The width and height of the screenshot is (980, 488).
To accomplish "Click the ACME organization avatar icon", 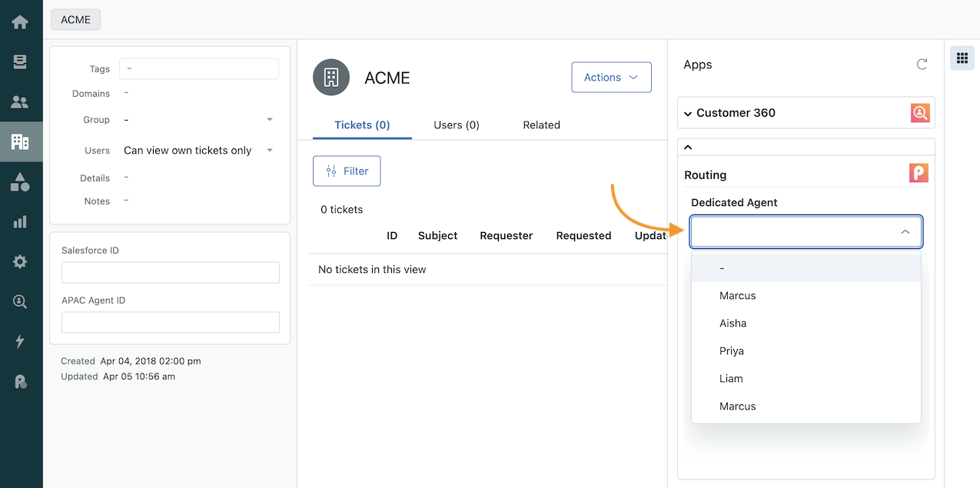I will coord(331,77).
